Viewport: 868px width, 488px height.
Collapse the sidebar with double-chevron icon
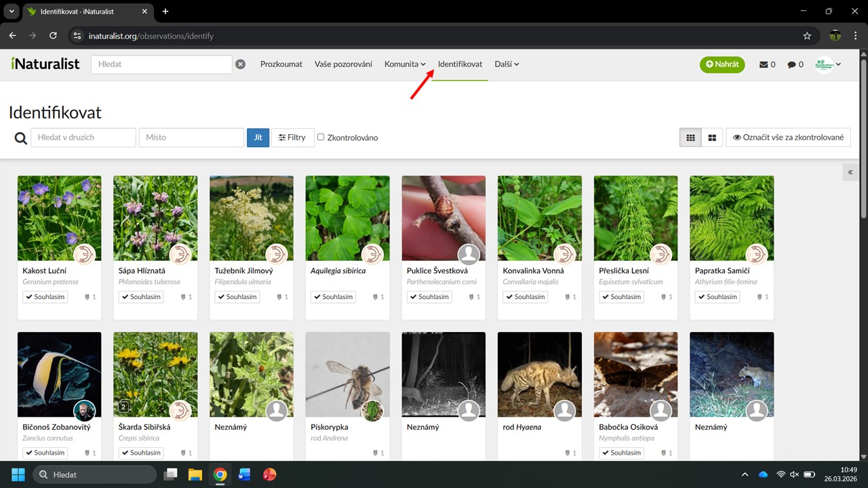pos(850,173)
